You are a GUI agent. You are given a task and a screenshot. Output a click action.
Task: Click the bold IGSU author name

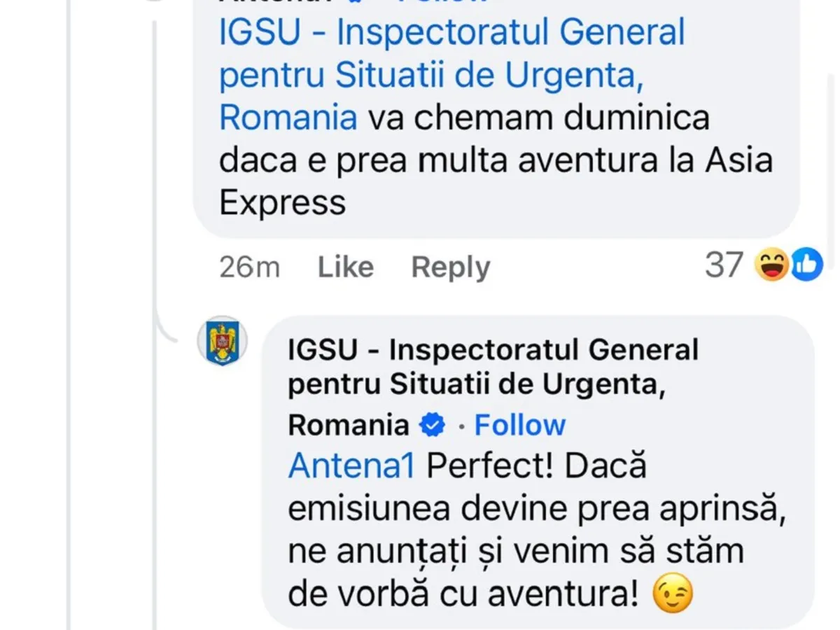point(493,350)
